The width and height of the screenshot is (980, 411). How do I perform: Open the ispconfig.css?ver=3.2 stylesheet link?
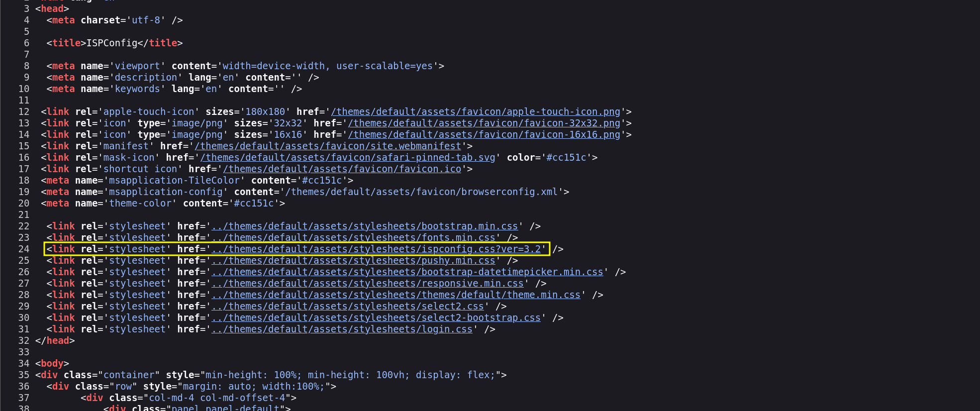(377, 249)
